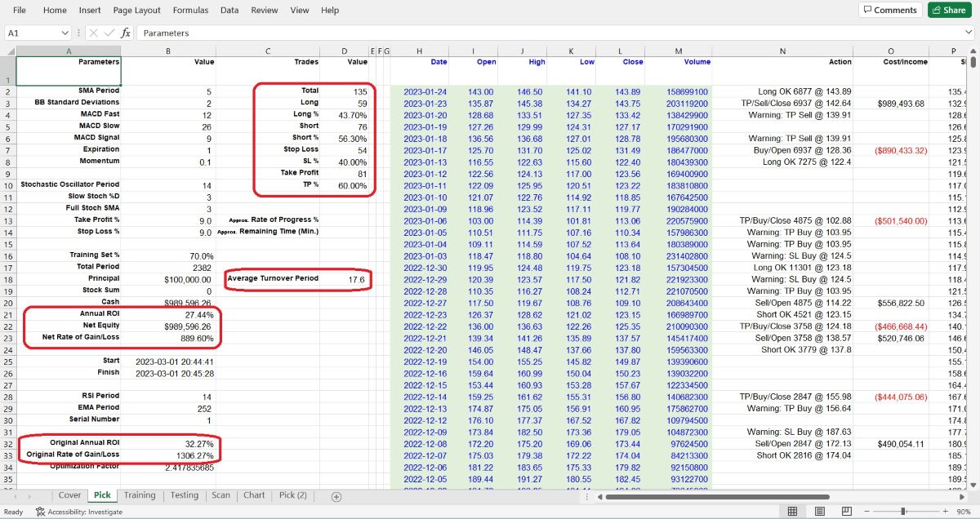
Task: Switch to Normal view in status bar
Action: coord(791,512)
